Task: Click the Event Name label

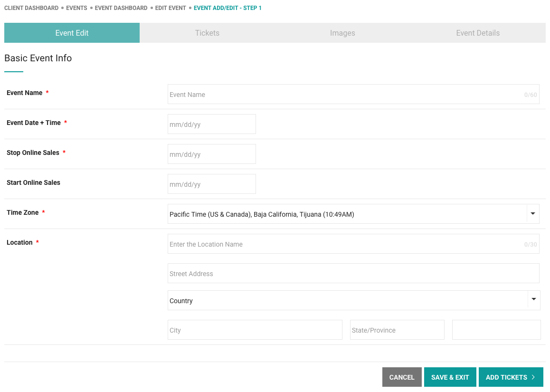Action: (25, 93)
